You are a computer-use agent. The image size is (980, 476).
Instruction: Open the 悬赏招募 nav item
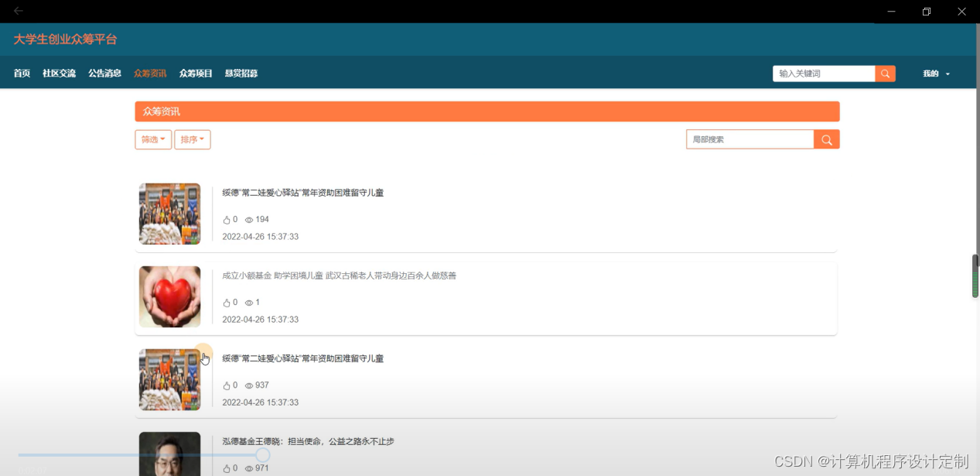[241, 74]
